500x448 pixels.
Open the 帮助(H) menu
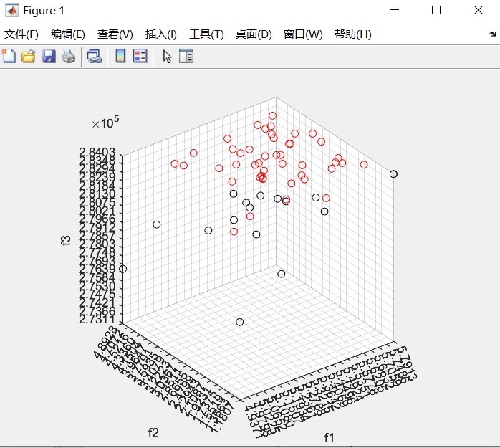pyautogui.click(x=353, y=34)
